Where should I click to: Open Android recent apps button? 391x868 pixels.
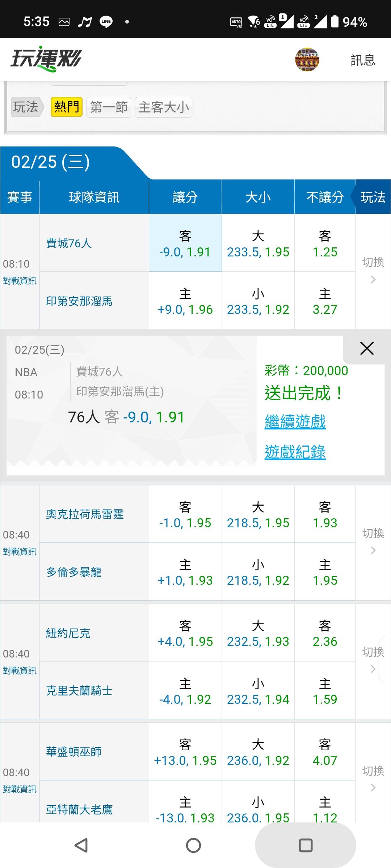point(306,845)
